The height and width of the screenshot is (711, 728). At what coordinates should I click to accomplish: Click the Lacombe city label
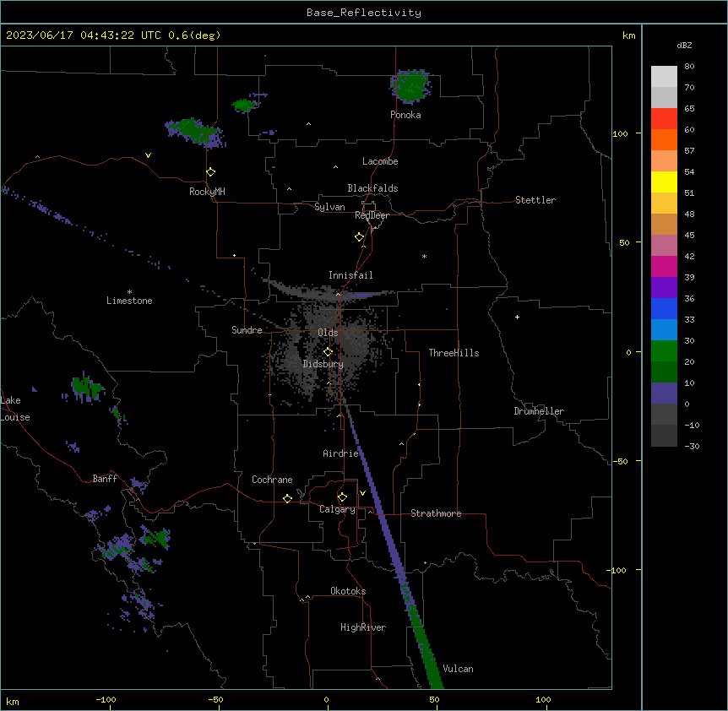pos(380,161)
